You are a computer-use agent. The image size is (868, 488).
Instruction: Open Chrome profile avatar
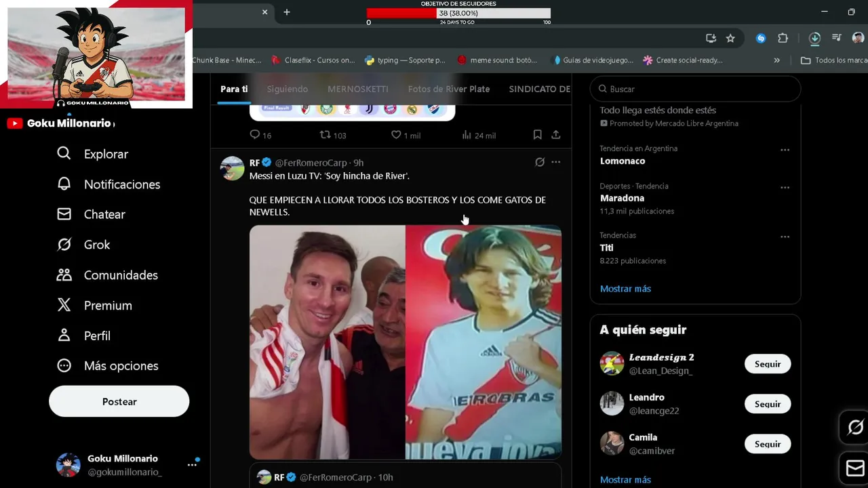click(x=858, y=39)
